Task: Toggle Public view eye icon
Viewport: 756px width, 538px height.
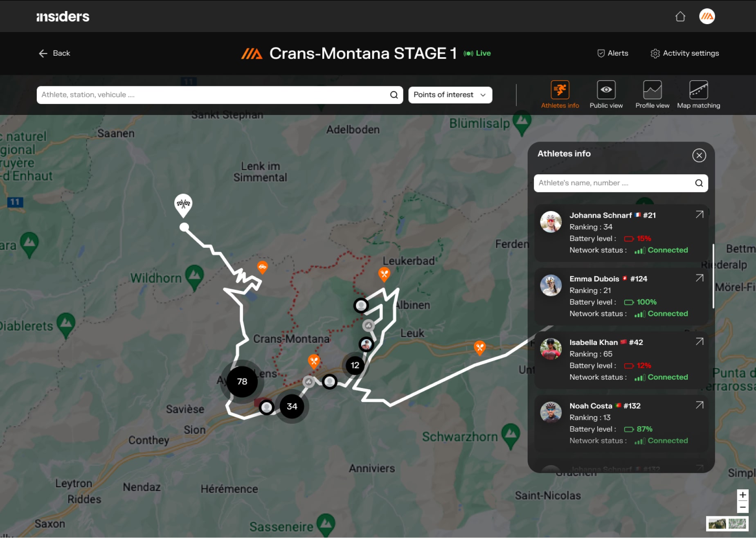Action: click(x=606, y=95)
